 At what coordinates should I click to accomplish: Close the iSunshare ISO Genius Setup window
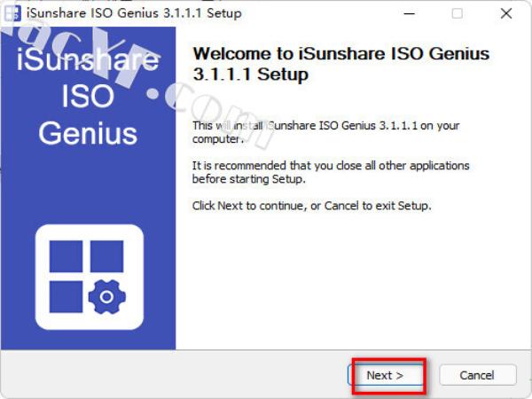coord(506,13)
